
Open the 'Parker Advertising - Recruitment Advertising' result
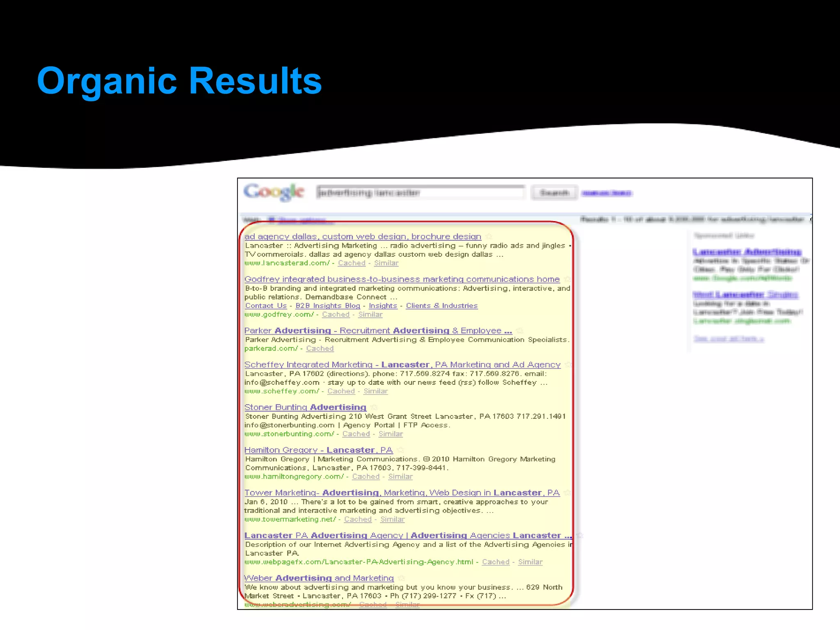pos(378,331)
